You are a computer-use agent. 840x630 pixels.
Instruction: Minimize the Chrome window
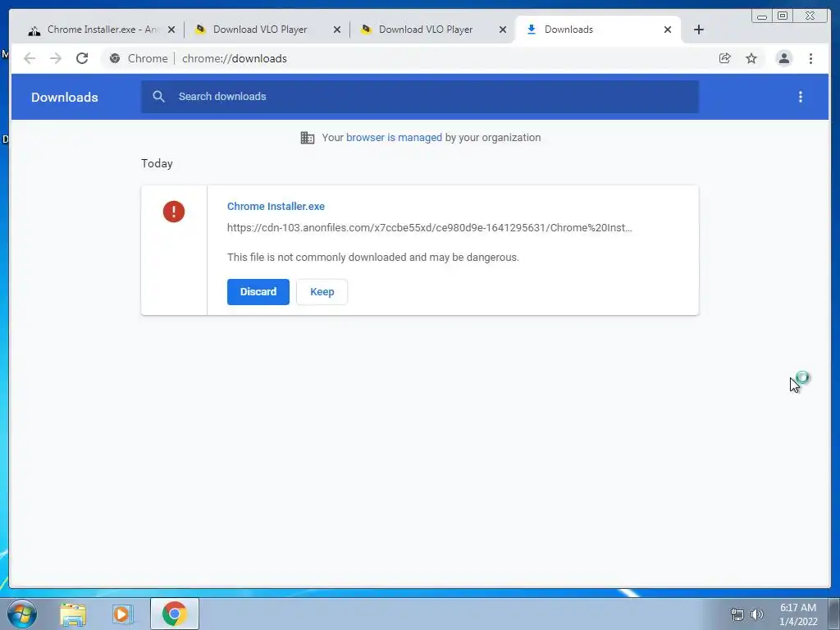click(762, 16)
